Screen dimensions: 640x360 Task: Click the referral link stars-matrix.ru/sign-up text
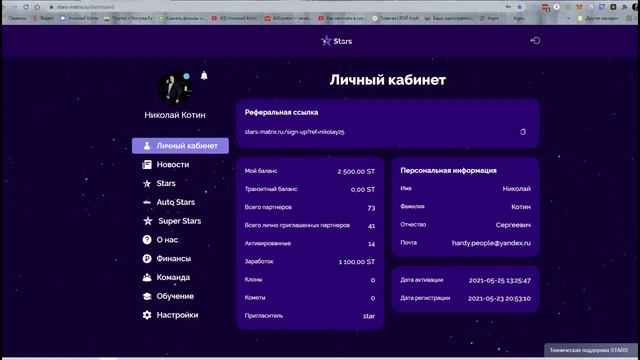(x=294, y=132)
